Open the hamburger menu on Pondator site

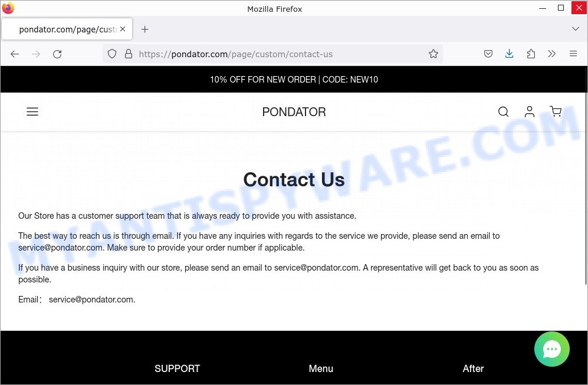32,111
